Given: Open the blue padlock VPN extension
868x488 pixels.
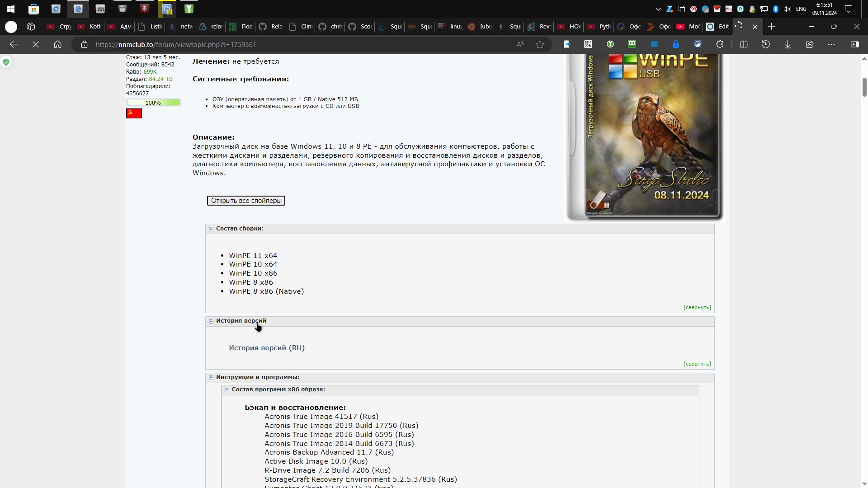Looking at the screenshot, I should point(676,44).
